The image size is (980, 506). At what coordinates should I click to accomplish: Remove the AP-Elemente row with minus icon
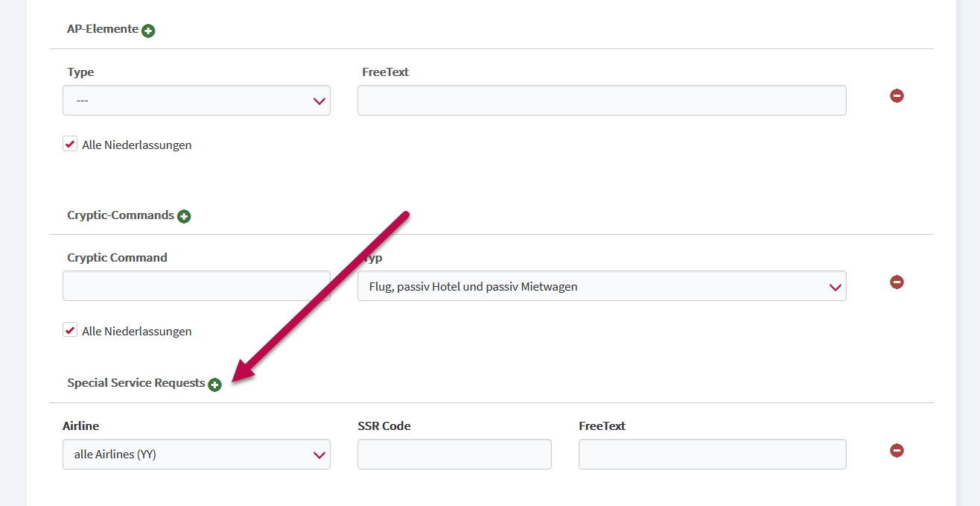pyautogui.click(x=897, y=95)
